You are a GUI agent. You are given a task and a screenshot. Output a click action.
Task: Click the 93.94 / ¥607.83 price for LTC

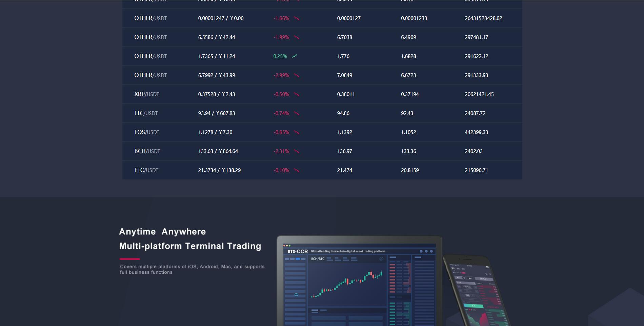tap(216, 113)
